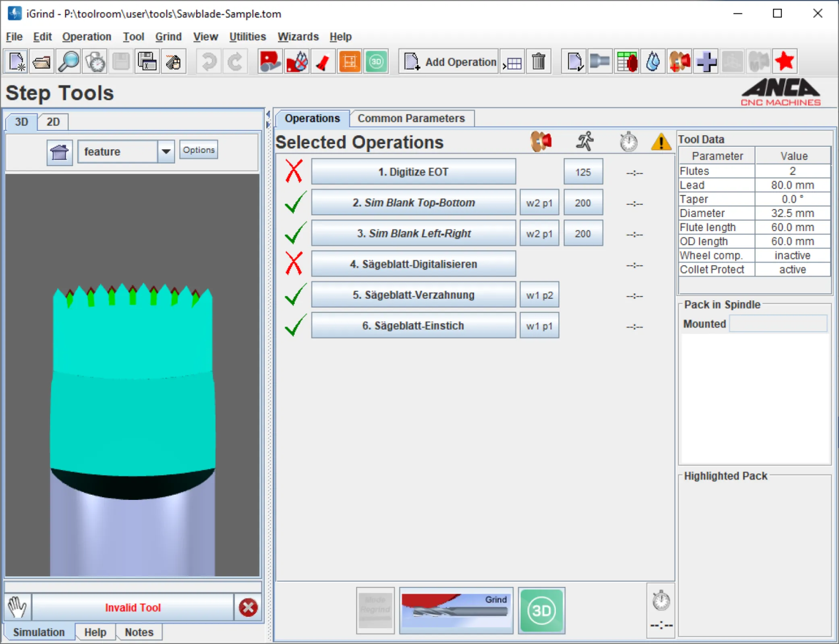Click the trash can delete icon
The image size is (839, 644).
click(539, 62)
